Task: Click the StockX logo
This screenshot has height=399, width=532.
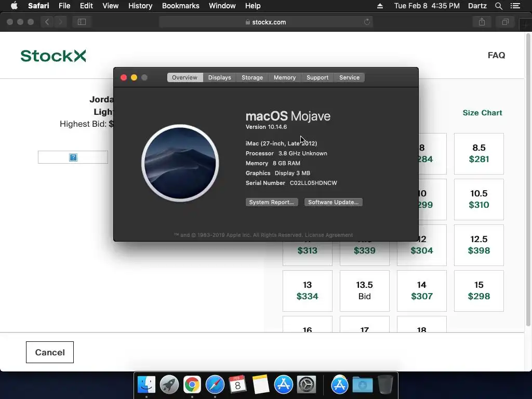Action: pyautogui.click(x=54, y=56)
